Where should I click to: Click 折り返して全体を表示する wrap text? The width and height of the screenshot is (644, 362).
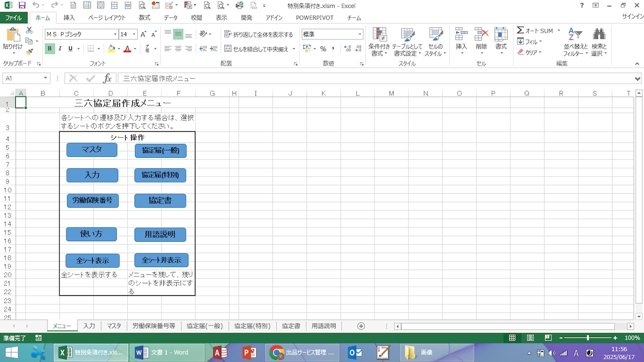(x=259, y=34)
